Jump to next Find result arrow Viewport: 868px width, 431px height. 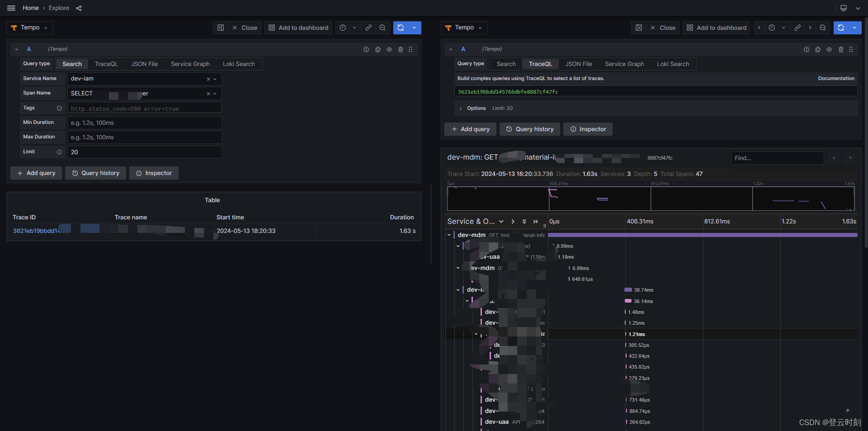[x=834, y=158]
